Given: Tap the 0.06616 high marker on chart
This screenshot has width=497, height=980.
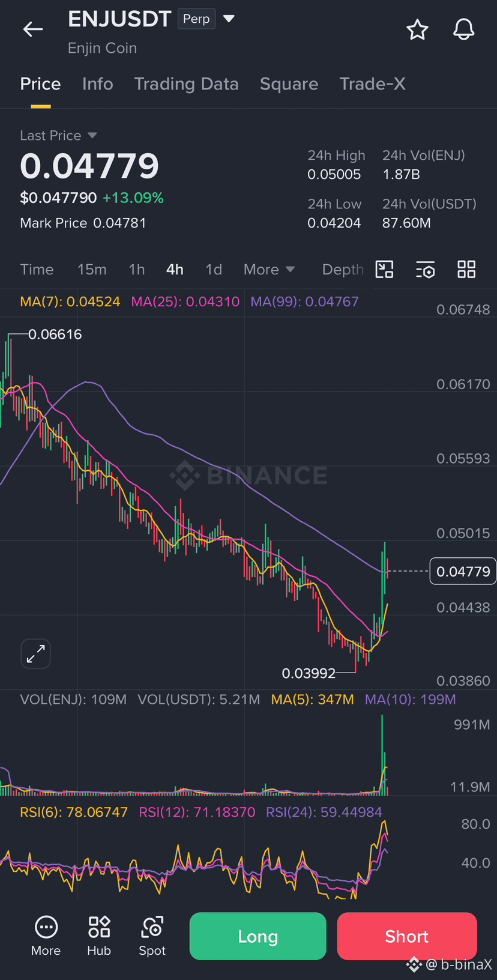Looking at the screenshot, I should (x=55, y=334).
